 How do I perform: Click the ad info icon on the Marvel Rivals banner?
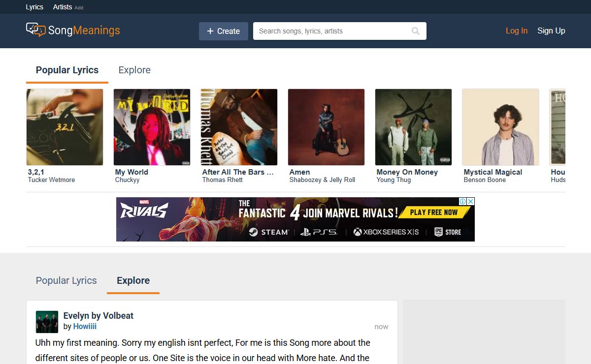463,201
